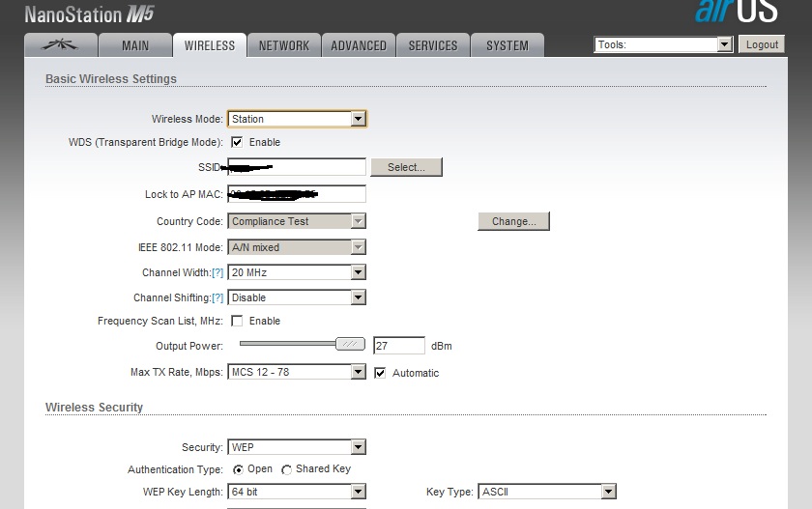The height and width of the screenshot is (509, 812).
Task: Toggle the Automatic TX rate checkbox
Action: pos(380,373)
